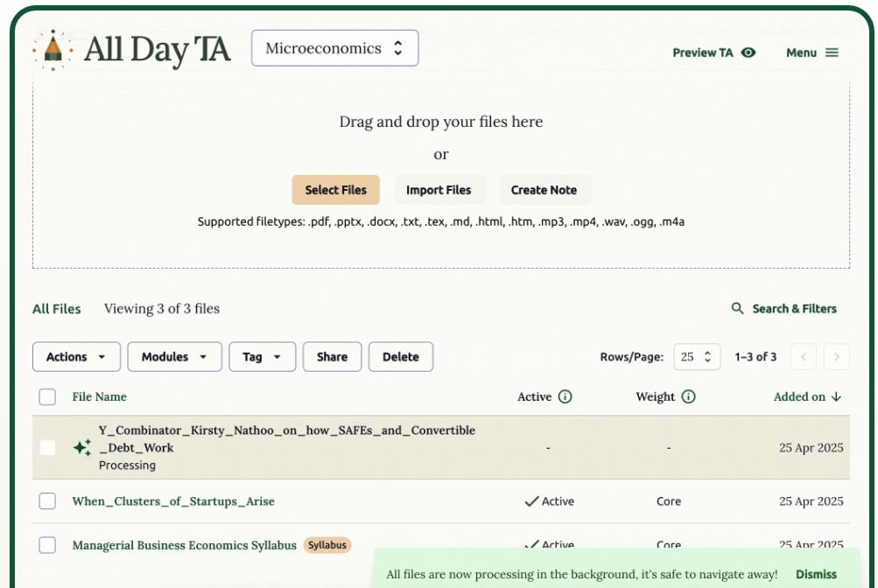
Task: Check the When_Clusters_of_Startups_Arise checkbox
Action: pos(47,501)
